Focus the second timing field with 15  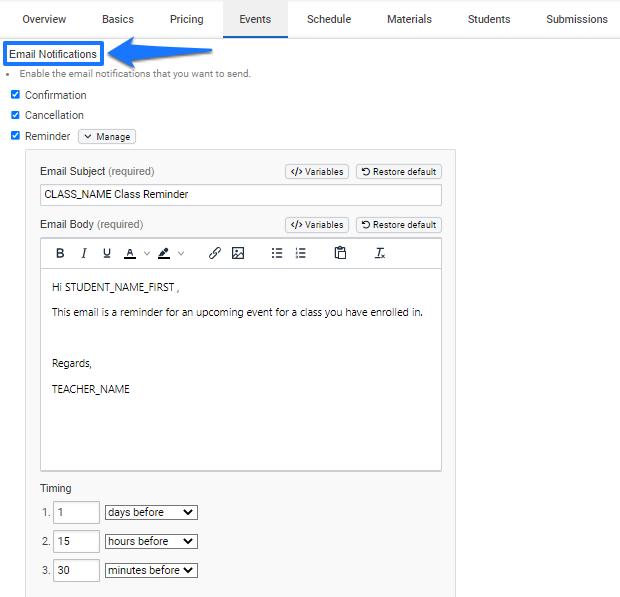76,541
